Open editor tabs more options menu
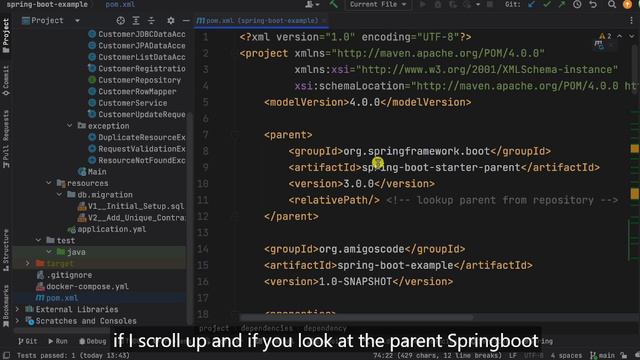This screenshot has height=360, width=640. (631, 20)
